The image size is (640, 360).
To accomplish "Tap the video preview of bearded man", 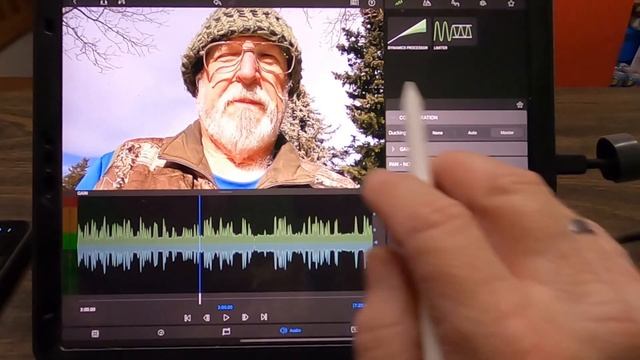I will [x=222, y=98].
